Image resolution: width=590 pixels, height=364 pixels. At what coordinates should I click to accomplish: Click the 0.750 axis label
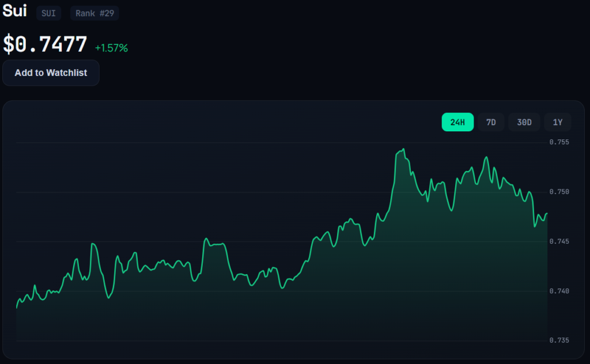click(x=559, y=192)
